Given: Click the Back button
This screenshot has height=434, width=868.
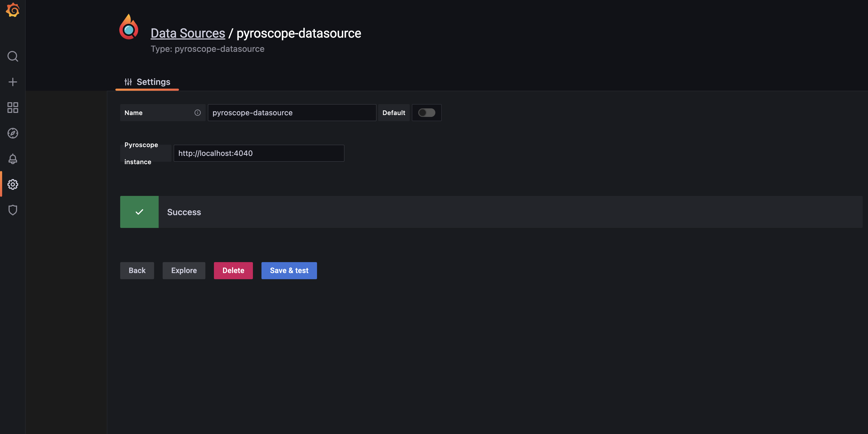Looking at the screenshot, I should [x=137, y=270].
